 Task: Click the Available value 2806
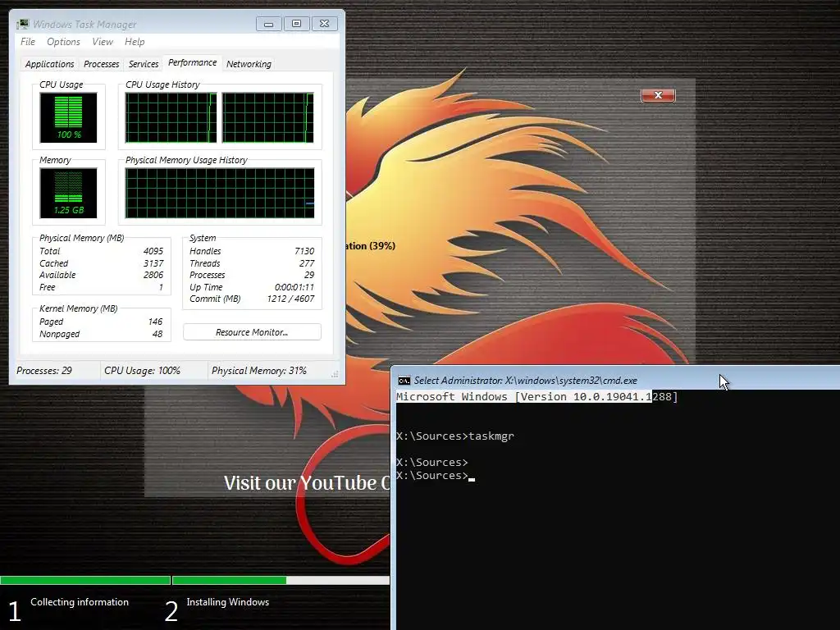point(153,276)
